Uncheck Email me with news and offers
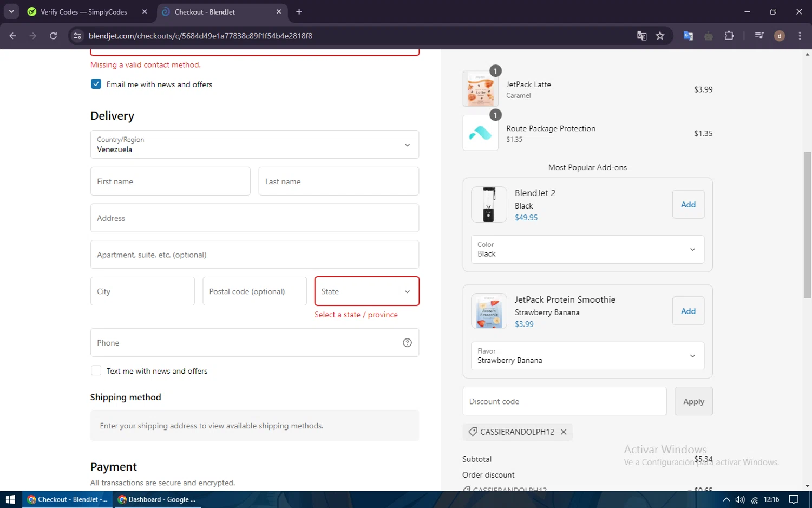This screenshot has width=812, height=508. (96, 84)
